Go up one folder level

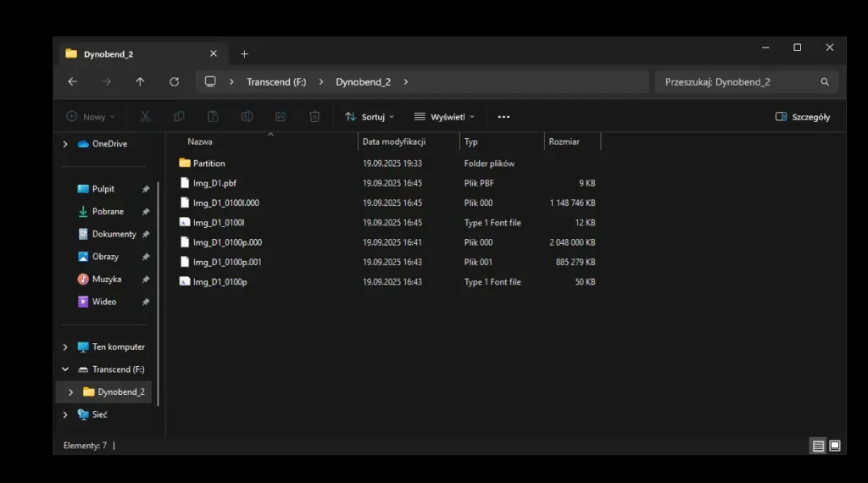tap(140, 82)
